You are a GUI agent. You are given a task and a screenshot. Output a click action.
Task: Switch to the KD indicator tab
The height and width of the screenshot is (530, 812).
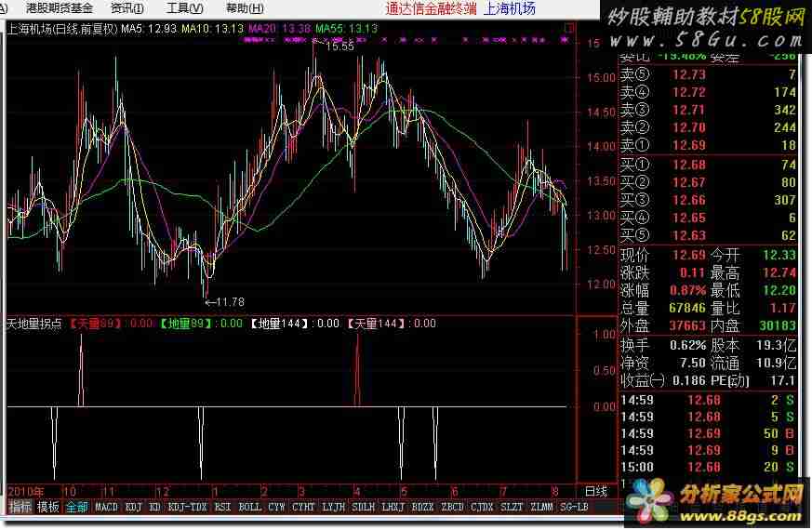coord(154,507)
